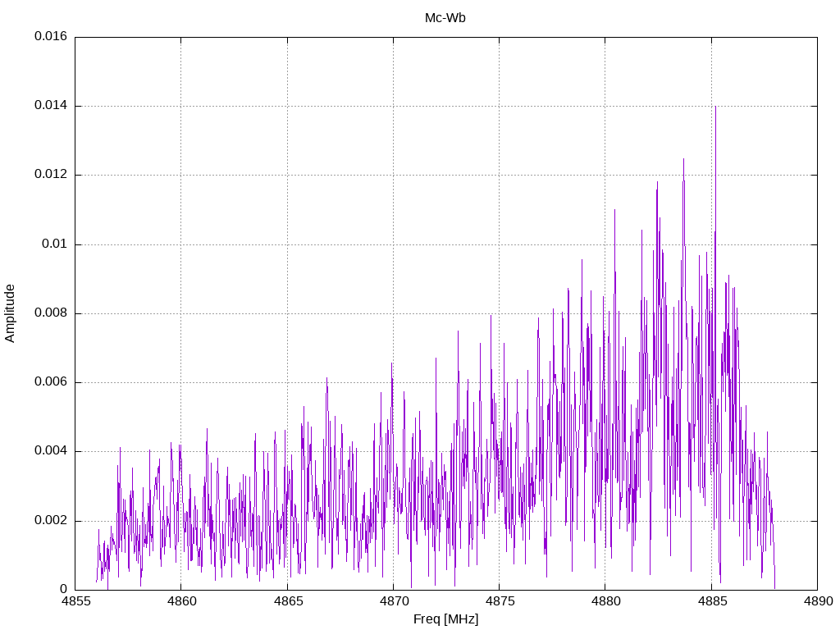Click the 4870 x-axis tick label
The image size is (840, 630).
393,600
